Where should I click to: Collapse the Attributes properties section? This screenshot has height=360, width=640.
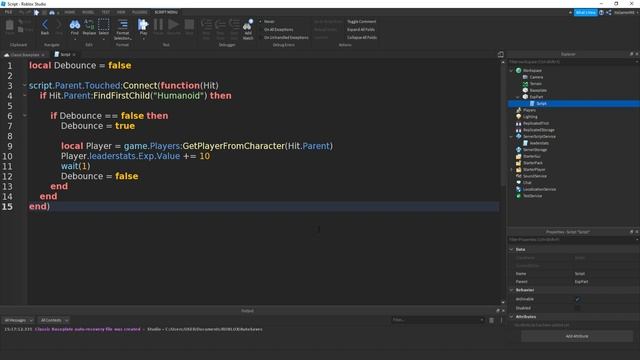pyautogui.click(x=511, y=317)
